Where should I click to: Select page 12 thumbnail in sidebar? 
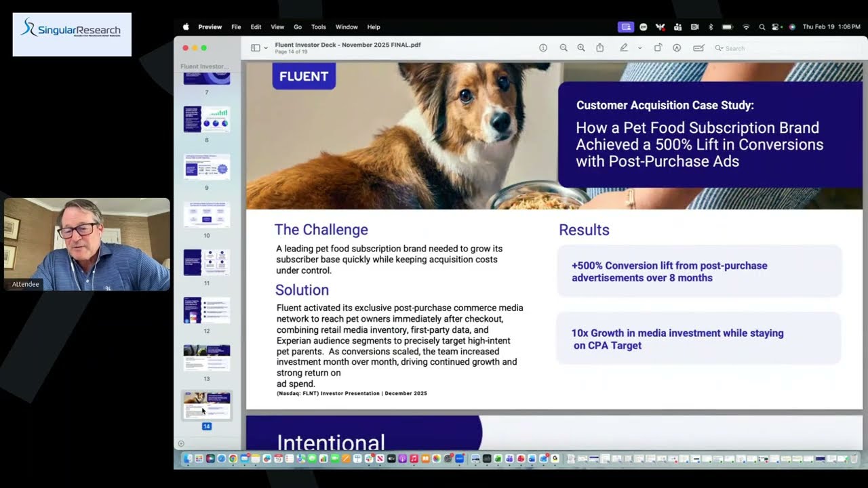(x=207, y=310)
